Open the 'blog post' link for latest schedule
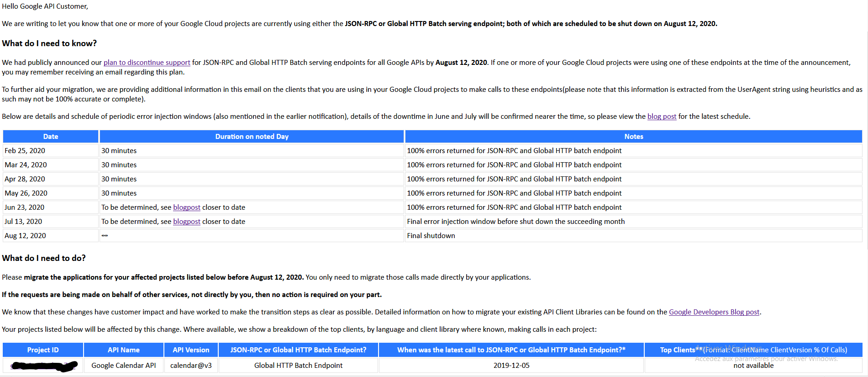The image size is (868, 377). click(x=662, y=117)
